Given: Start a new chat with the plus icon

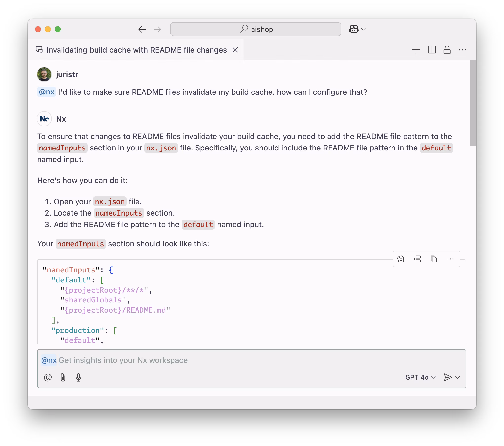Looking at the screenshot, I should point(416,50).
